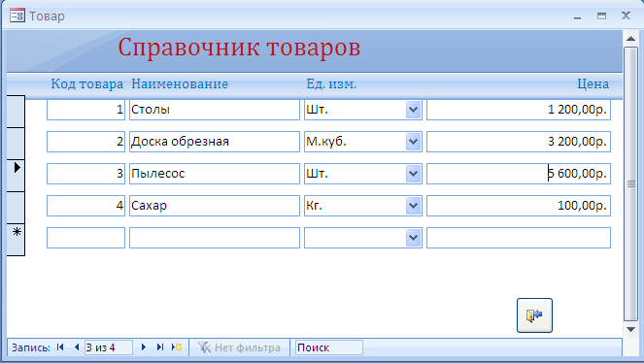Screen dimensions: 644x363
Task: Click the price field 3 200,00р.
Action: (x=519, y=142)
